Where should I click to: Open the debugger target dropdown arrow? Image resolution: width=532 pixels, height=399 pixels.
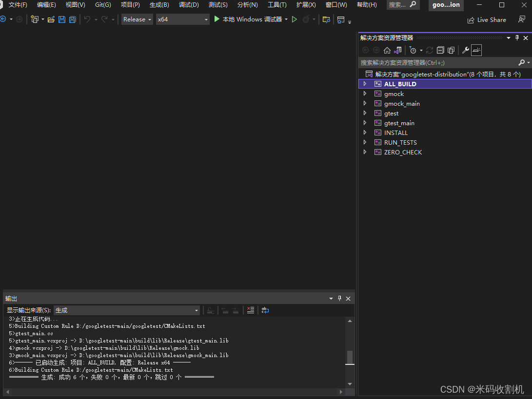click(x=286, y=19)
